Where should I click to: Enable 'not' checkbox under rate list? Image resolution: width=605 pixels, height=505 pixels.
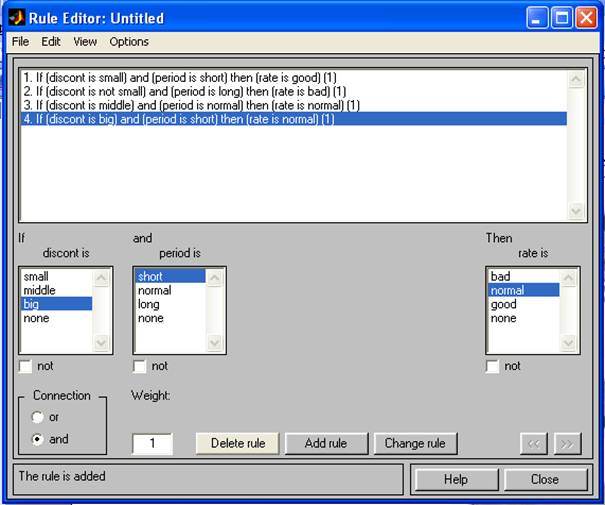click(x=493, y=366)
